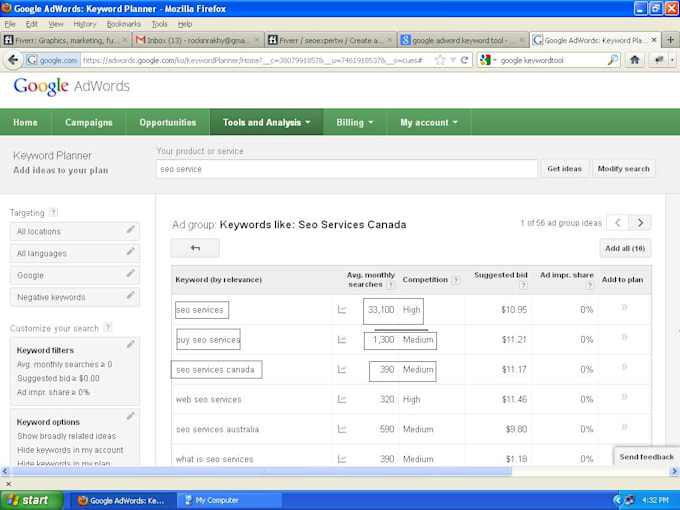This screenshot has height=510, width=680.
Task: Close the Fiverr Graphics marketing tab
Action: pos(124,40)
